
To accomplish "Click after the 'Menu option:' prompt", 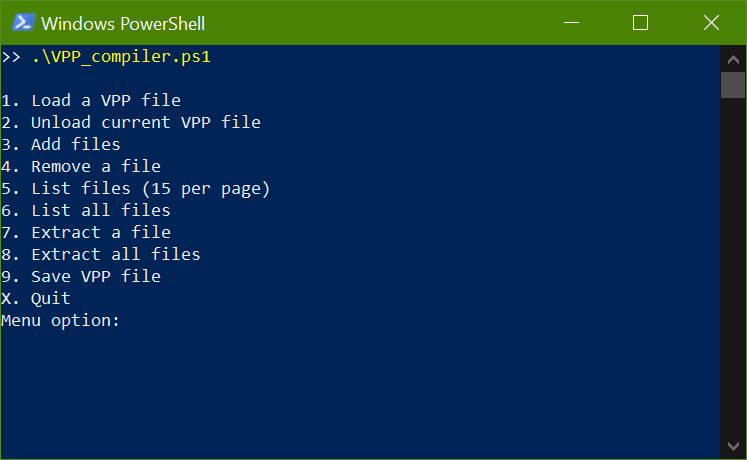I will 129,320.
